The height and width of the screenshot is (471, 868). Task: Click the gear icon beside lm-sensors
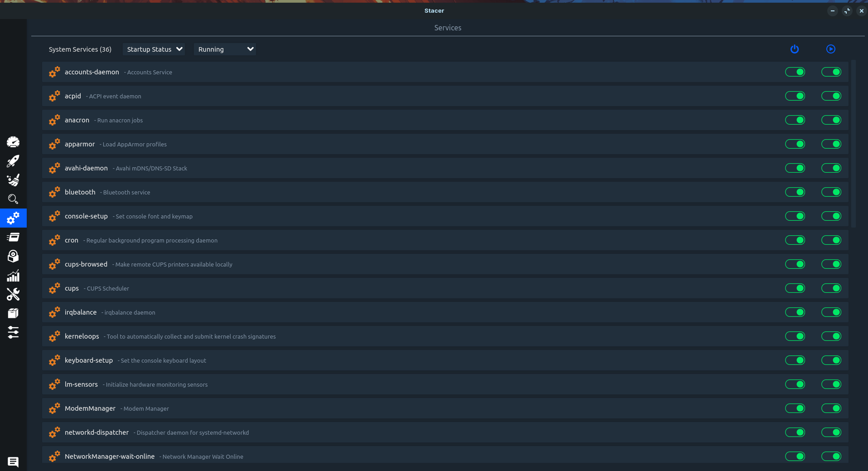[x=54, y=384]
